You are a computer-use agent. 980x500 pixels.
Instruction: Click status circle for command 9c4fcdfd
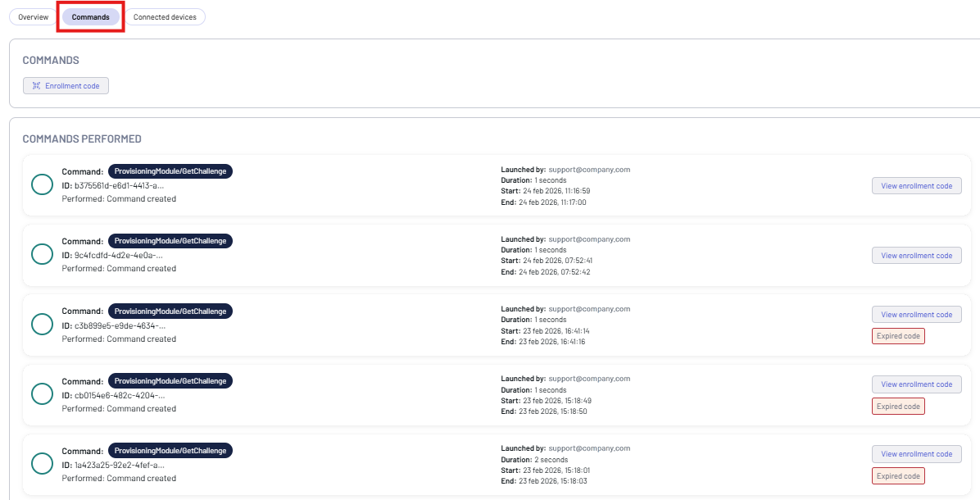[42, 255]
